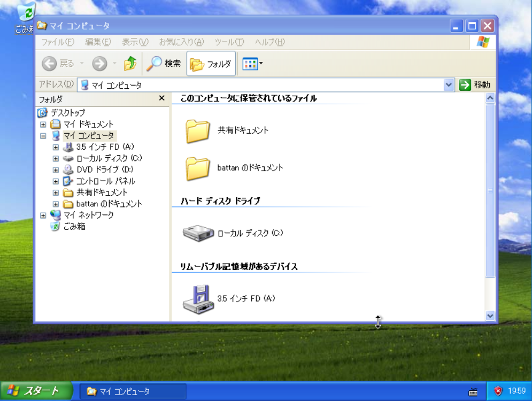The height and width of the screenshot is (401, 532).
Task: Select floppy drive icon in tree
Action: tap(68, 147)
